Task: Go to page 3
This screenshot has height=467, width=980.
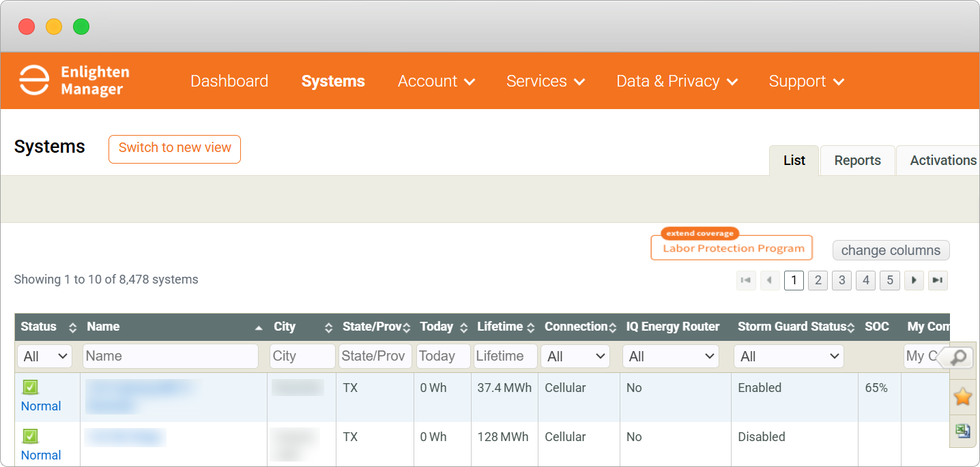Action: point(841,280)
